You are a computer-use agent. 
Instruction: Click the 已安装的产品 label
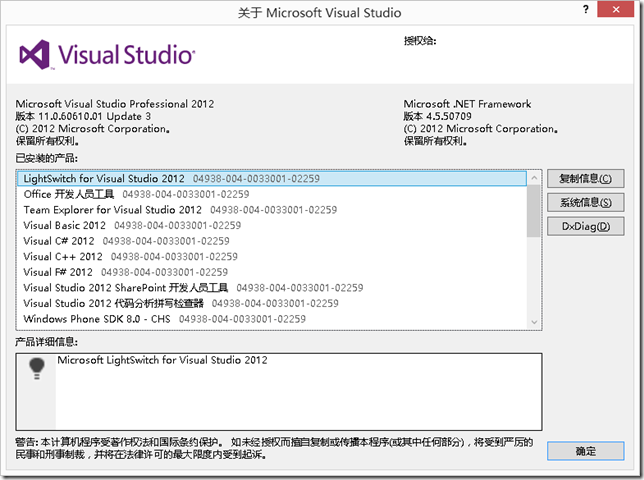coord(46,158)
